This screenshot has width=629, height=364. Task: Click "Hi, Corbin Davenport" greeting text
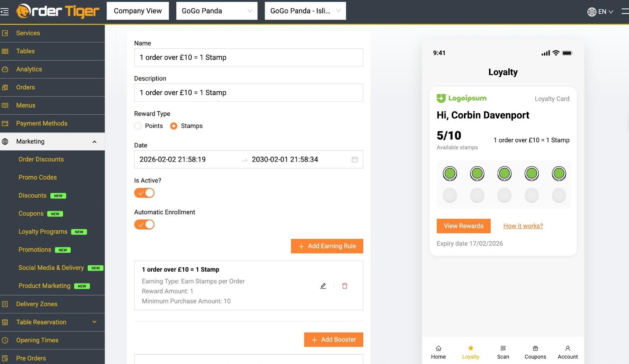coord(483,115)
